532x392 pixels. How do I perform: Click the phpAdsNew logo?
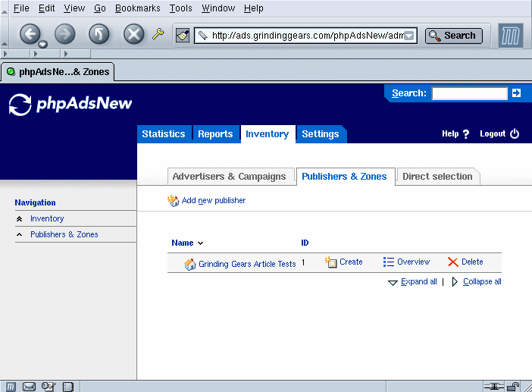click(70, 104)
